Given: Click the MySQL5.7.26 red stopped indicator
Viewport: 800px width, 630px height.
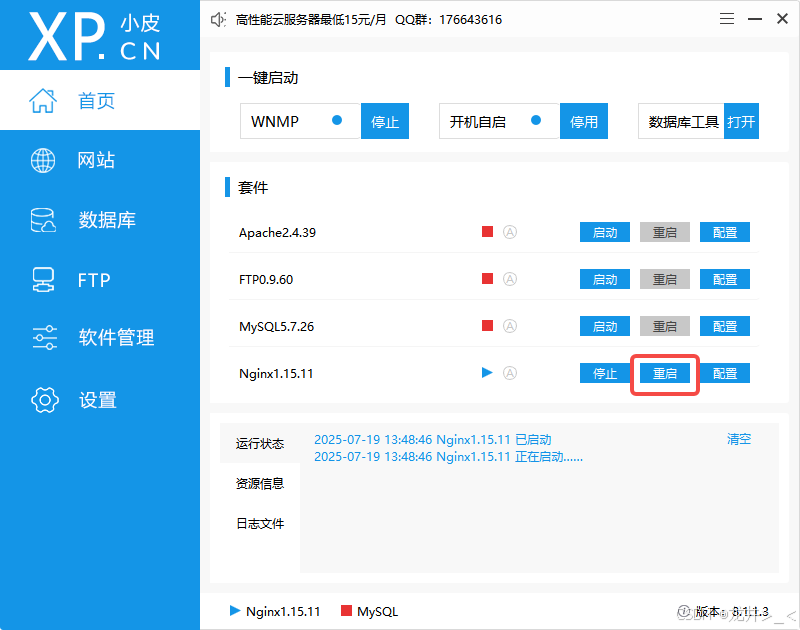Looking at the screenshot, I should pos(487,326).
